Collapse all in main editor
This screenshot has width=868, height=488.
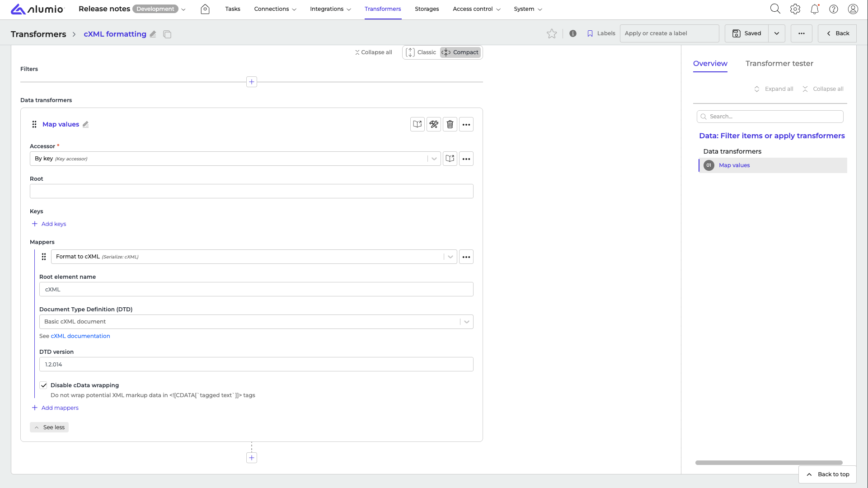[374, 52]
